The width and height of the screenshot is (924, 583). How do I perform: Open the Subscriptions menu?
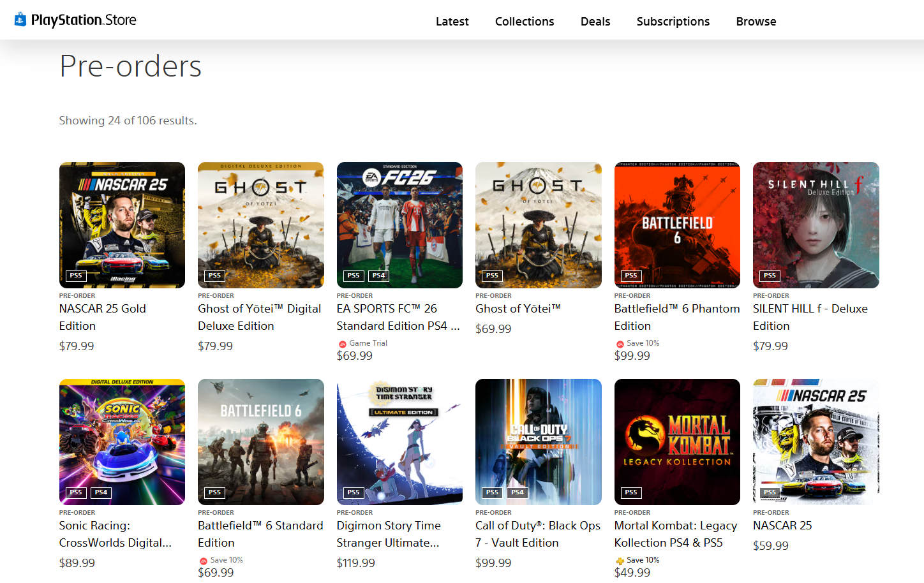click(x=673, y=22)
